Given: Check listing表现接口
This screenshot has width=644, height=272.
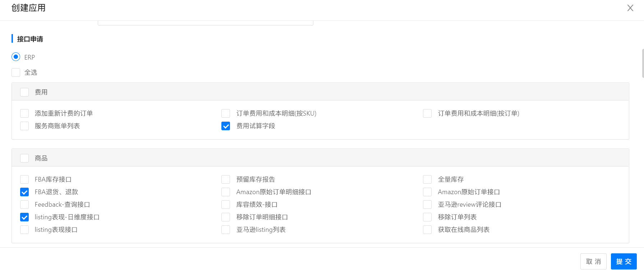Looking at the screenshot, I should click(24, 230).
